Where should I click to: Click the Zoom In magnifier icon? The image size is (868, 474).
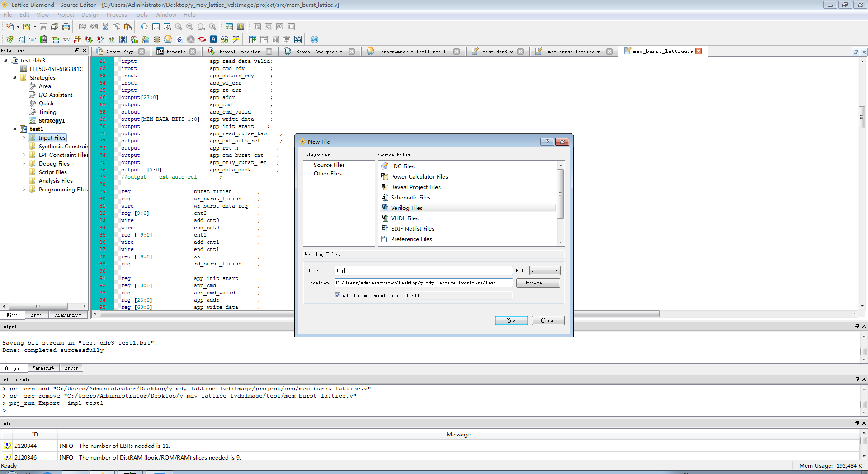179,27
